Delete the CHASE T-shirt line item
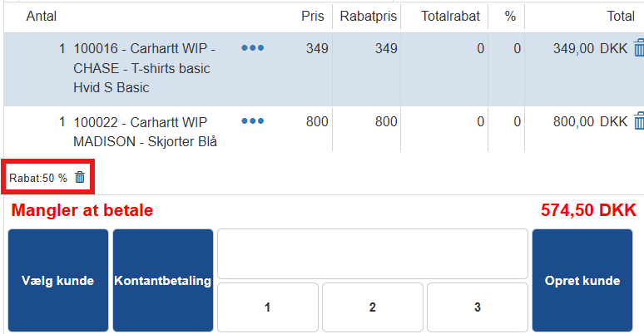The image size is (644, 334). click(x=638, y=48)
